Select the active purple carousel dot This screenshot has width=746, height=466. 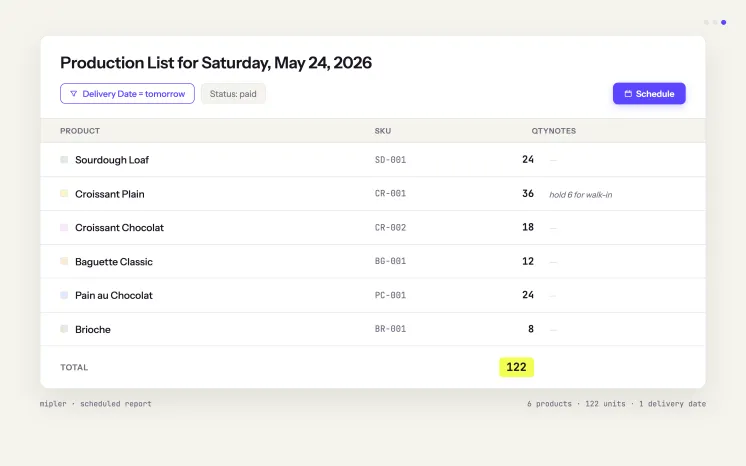(723, 22)
